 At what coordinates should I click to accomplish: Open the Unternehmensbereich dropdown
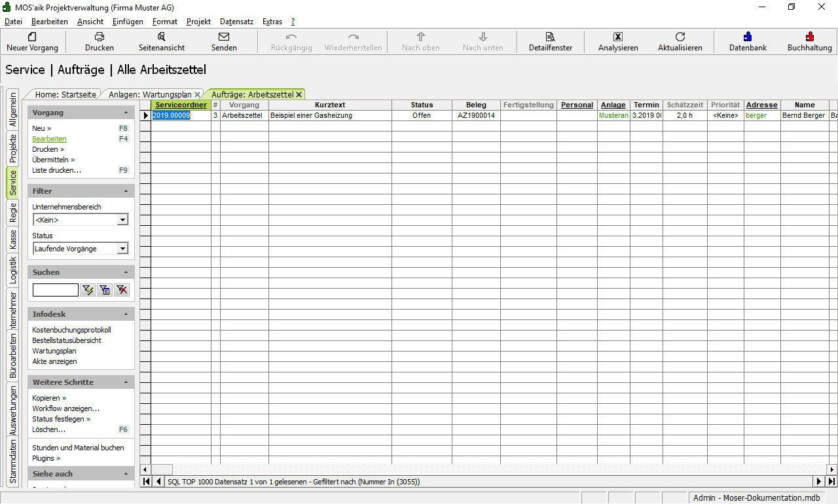[122, 220]
